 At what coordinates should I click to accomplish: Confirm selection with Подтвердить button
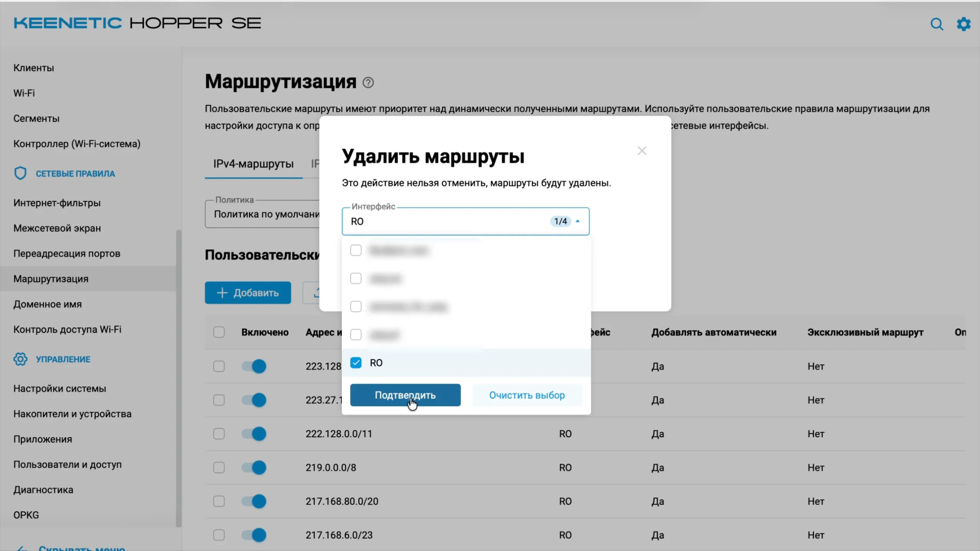[x=405, y=395]
